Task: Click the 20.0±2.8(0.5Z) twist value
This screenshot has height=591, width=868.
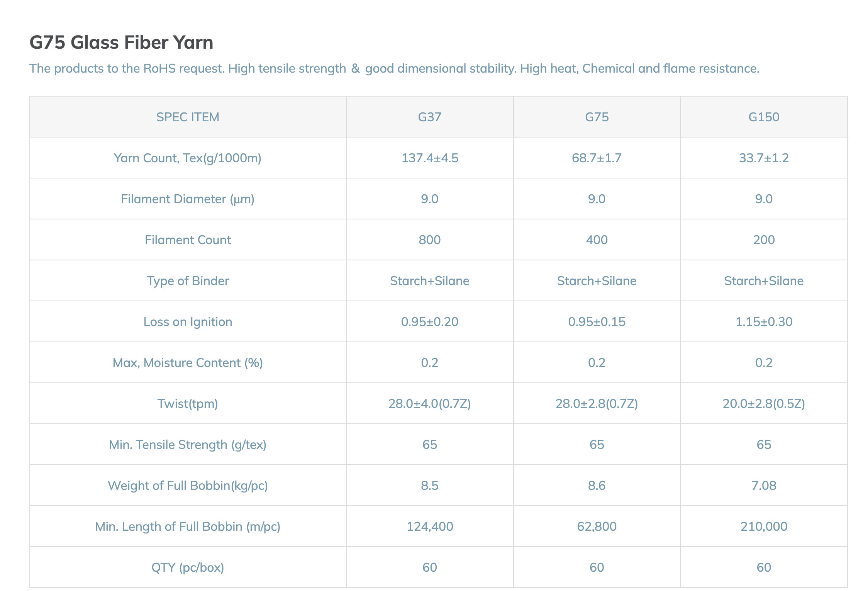Action: click(764, 404)
